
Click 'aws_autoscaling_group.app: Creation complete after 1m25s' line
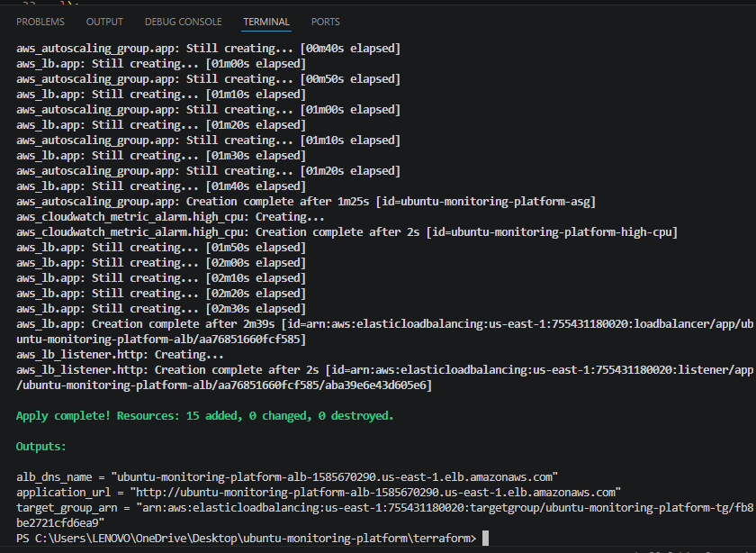[306, 201]
